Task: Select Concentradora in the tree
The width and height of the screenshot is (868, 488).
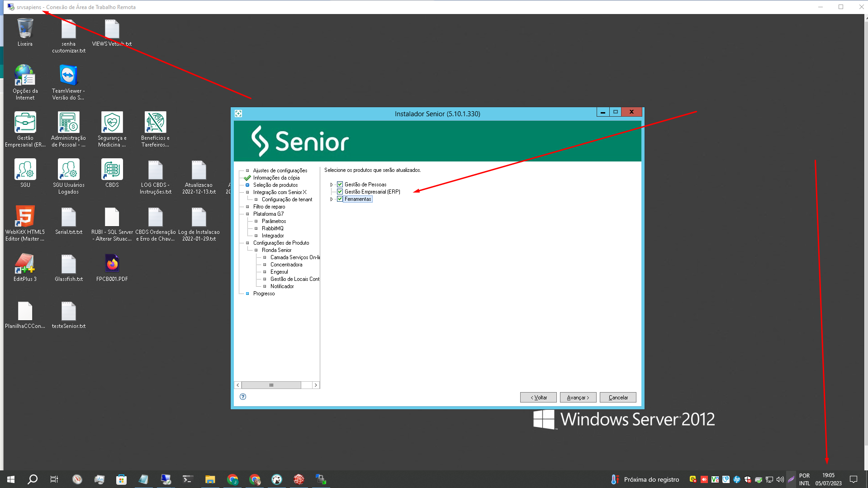Action: tap(286, 265)
